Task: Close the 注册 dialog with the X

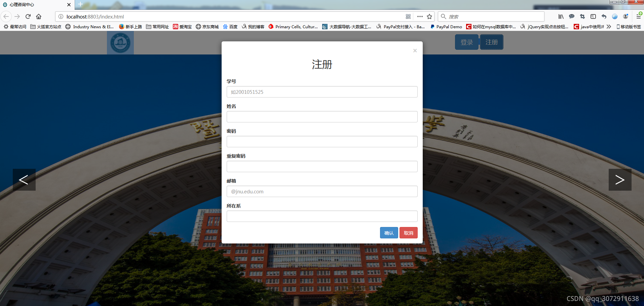Action: pos(415,50)
